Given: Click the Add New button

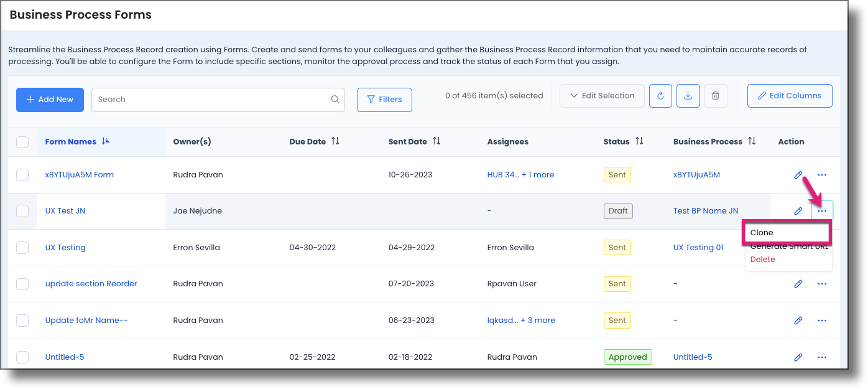Looking at the screenshot, I should pyautogui.click(x=50, y=100).
